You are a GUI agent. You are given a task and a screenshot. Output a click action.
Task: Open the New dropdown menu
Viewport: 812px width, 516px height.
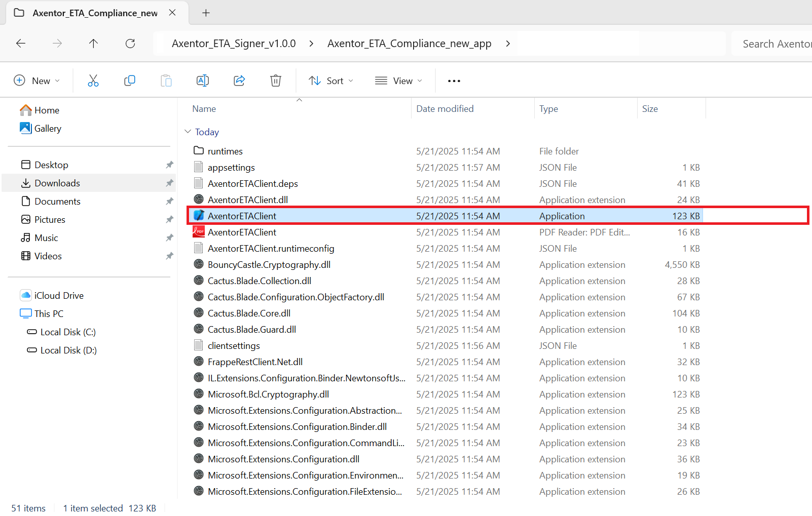[37, 81]
